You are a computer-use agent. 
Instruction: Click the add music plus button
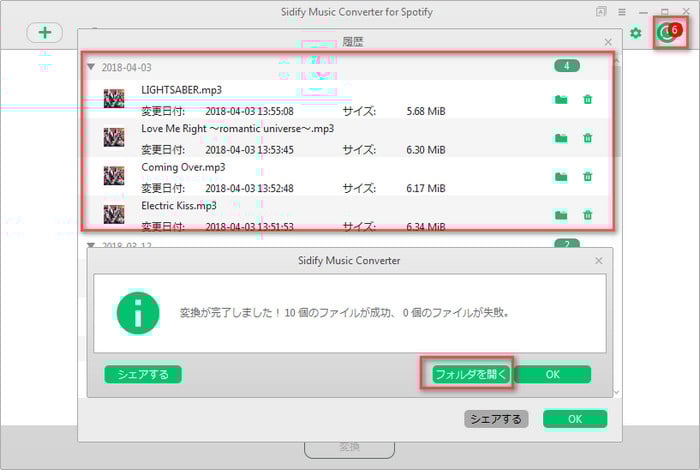pyautogui.click(x=44, y=33)
